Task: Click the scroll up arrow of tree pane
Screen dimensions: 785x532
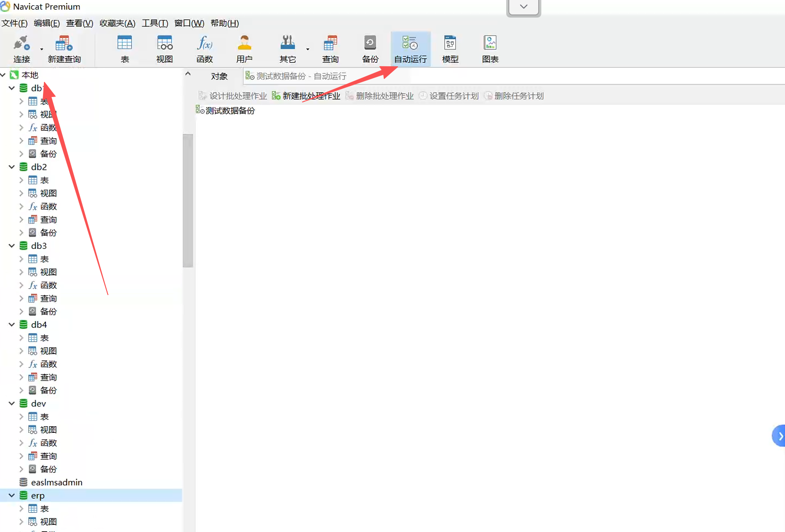Action: coord(188,74)
